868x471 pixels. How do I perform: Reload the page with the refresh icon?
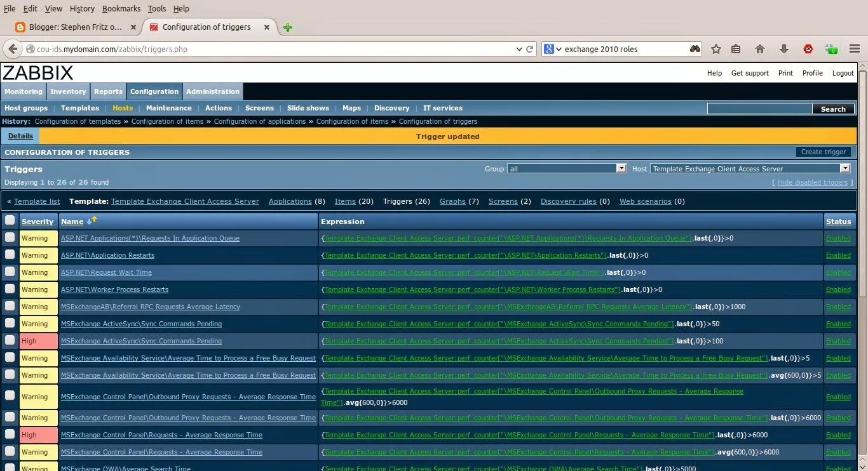tap(530, 49)
